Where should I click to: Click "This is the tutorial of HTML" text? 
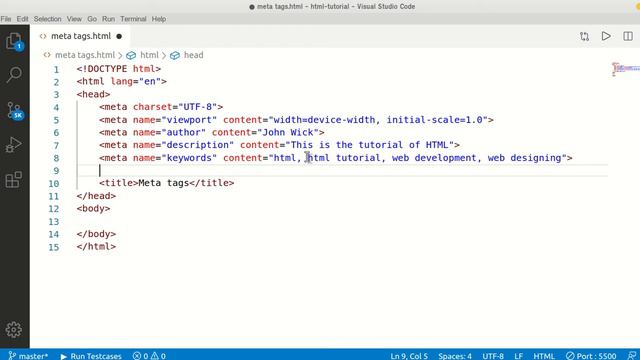click(x=369, y=145)
